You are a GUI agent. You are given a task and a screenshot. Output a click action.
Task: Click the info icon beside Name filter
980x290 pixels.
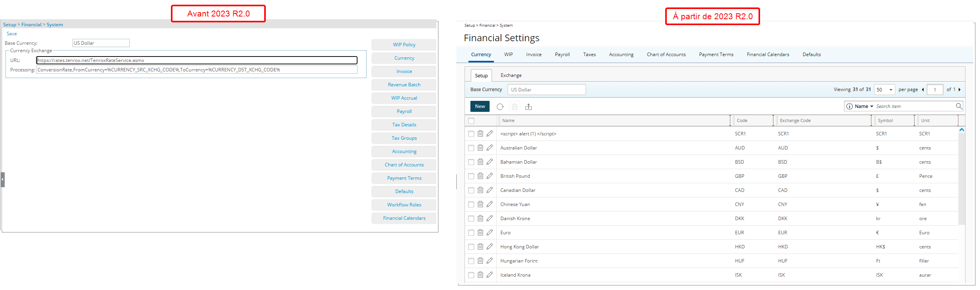[849, 106]
